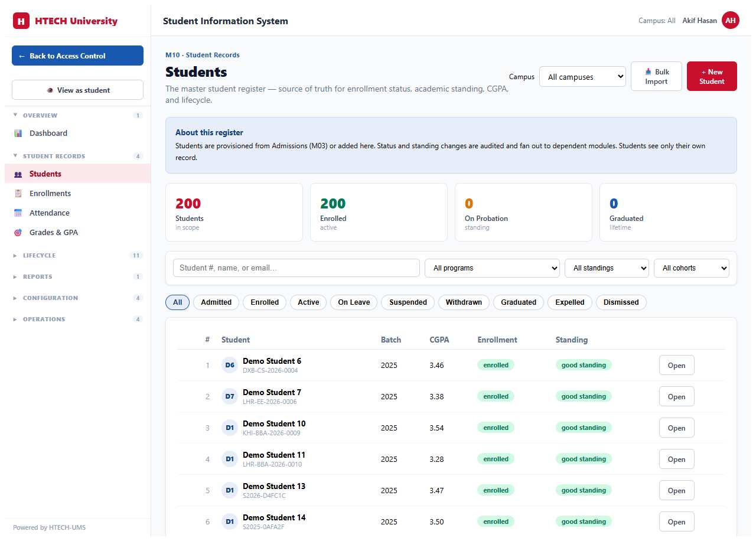This screenshot has height=541, width=756.
Task: Click the HTECH University logo icon
Action: coord(21,21)
